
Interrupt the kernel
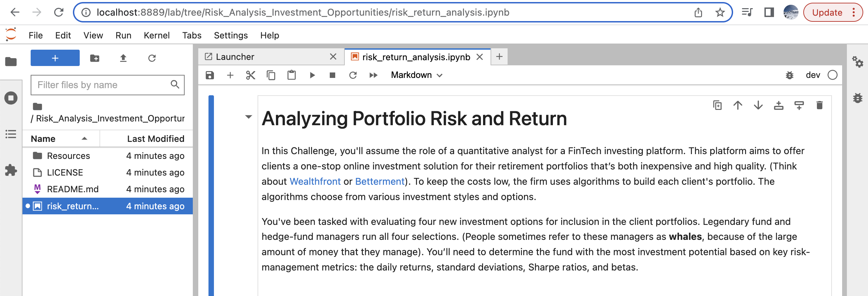333,75
